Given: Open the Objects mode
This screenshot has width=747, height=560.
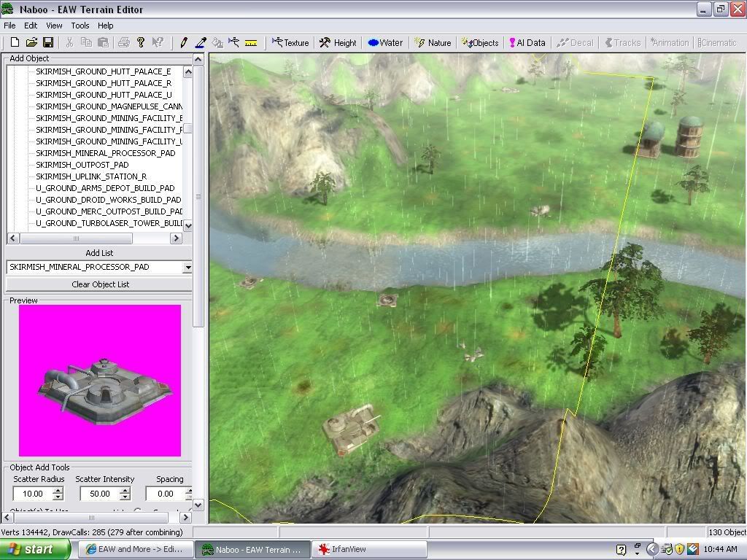Looking at the screenshot, I should point(480,42).
